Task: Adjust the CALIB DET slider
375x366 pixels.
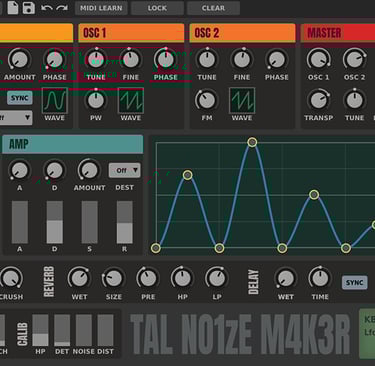Action: pyautogui.click(x=62, y=330)
